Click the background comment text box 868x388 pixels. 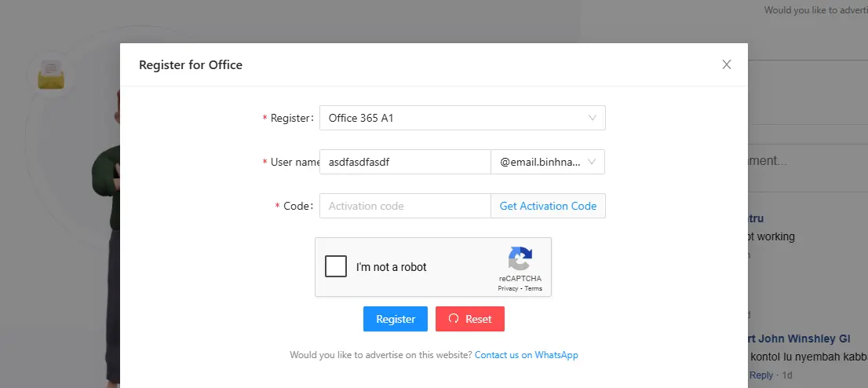click(808, 161)
